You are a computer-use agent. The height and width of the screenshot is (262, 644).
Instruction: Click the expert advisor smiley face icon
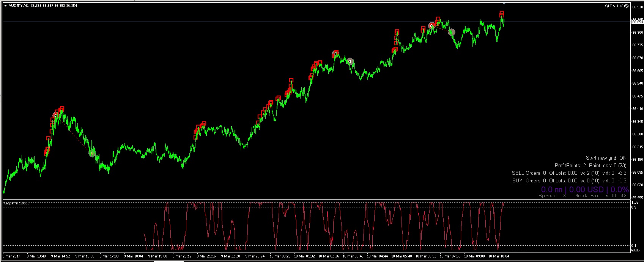click(x=626, y=6)
